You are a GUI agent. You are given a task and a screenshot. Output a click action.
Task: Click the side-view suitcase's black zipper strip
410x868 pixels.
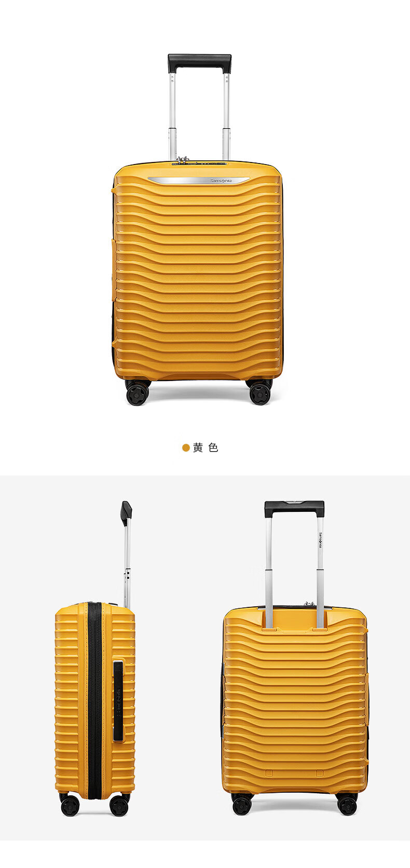coord(94,701)
